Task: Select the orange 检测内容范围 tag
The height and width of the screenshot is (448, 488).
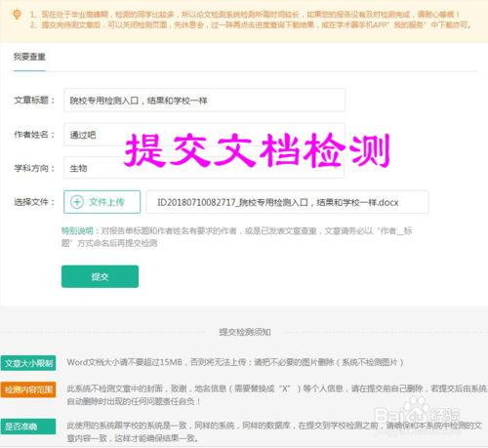Action: coord(28,389)
